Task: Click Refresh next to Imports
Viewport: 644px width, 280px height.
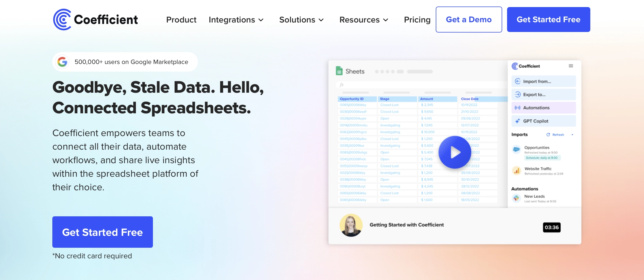Action: 555,135
